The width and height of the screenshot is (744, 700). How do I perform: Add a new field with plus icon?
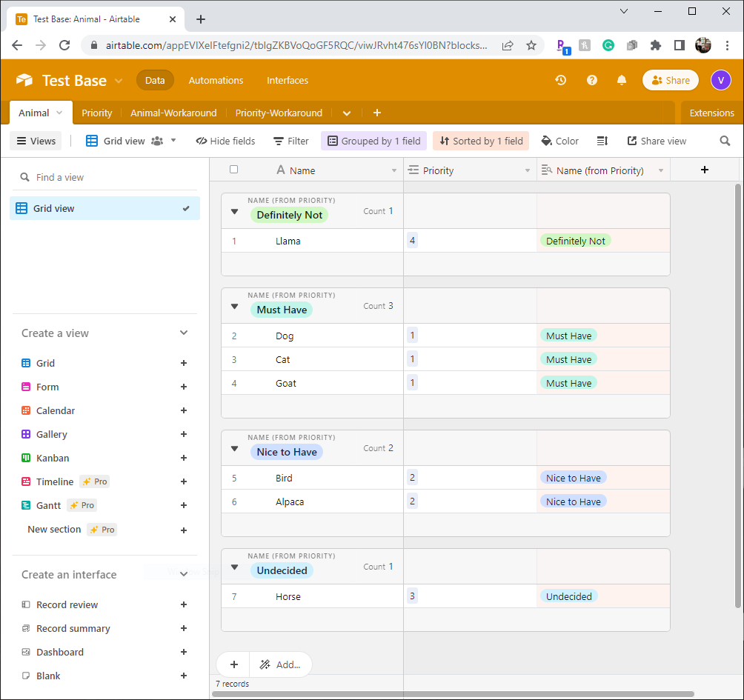pos(705,170)
